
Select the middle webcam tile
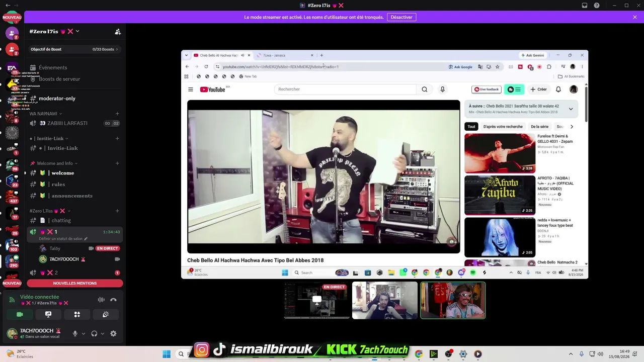[385, 300]
